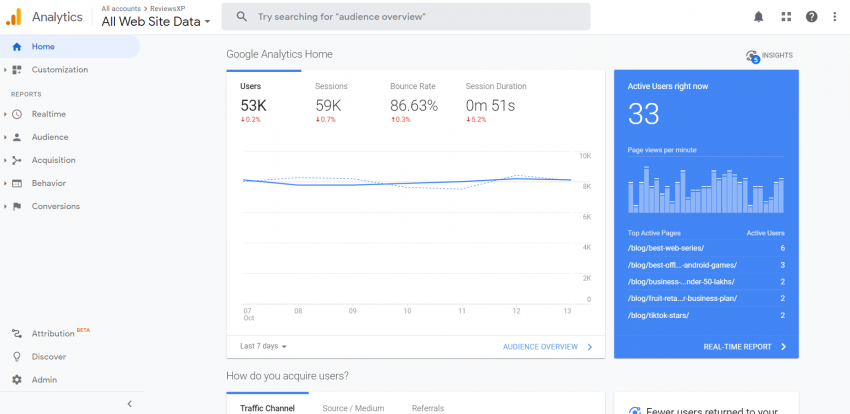850x414 pixels.
Task: Click the Home house icon
Action: (x=17, y=47)
